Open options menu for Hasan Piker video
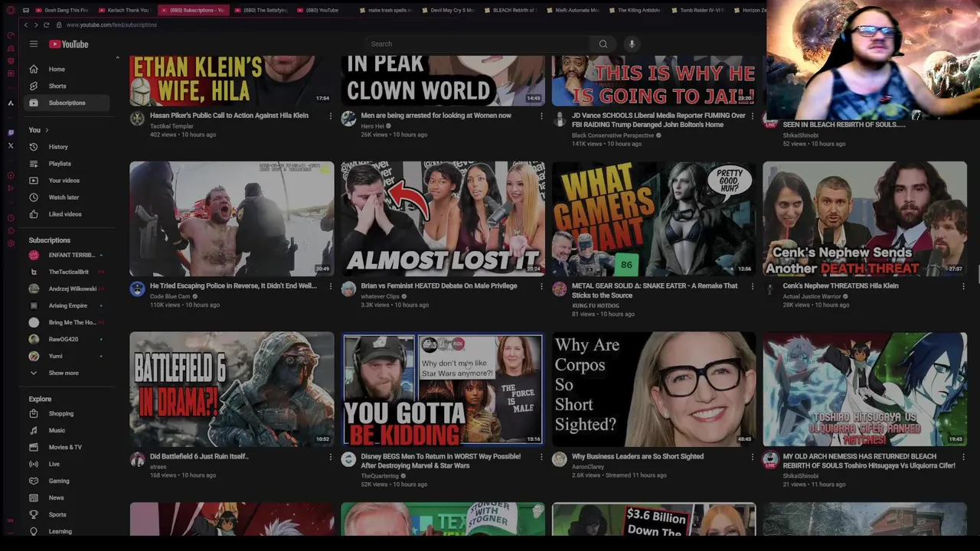The width and height of the screenshot is (980, 551). point(331,116)
